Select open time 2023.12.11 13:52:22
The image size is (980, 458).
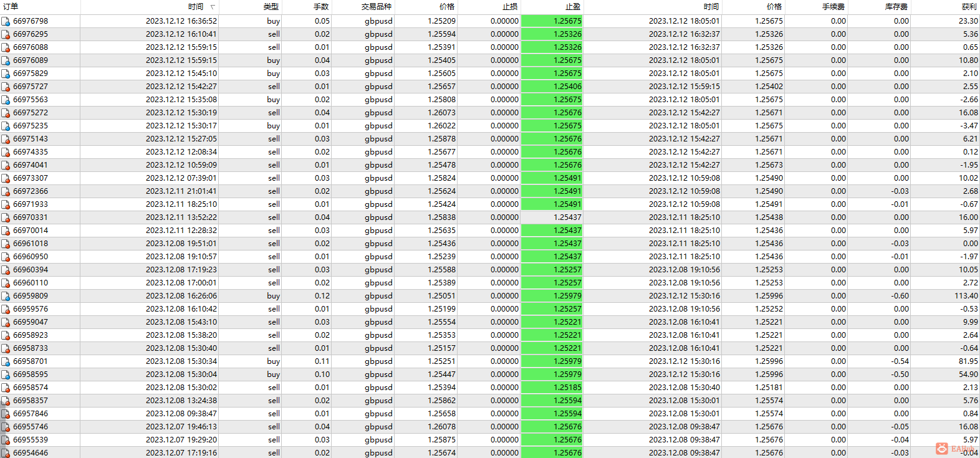(181, 217)
